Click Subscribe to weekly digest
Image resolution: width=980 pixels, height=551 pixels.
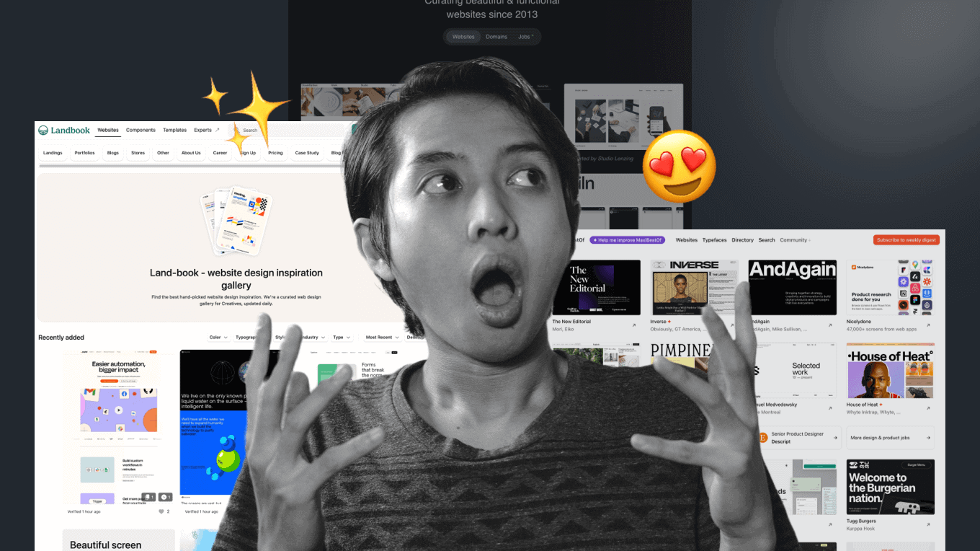tap(906, 239)
